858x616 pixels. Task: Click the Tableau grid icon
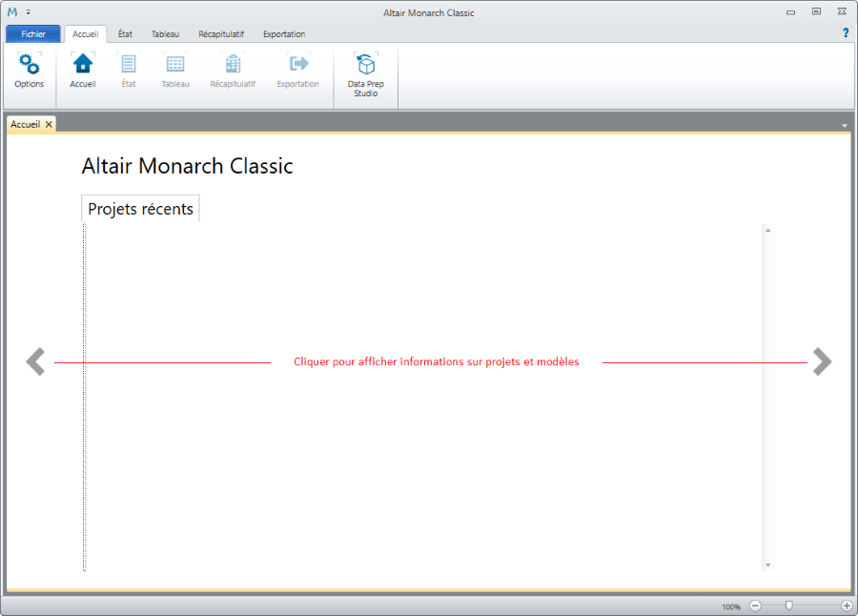click(175, 65)
